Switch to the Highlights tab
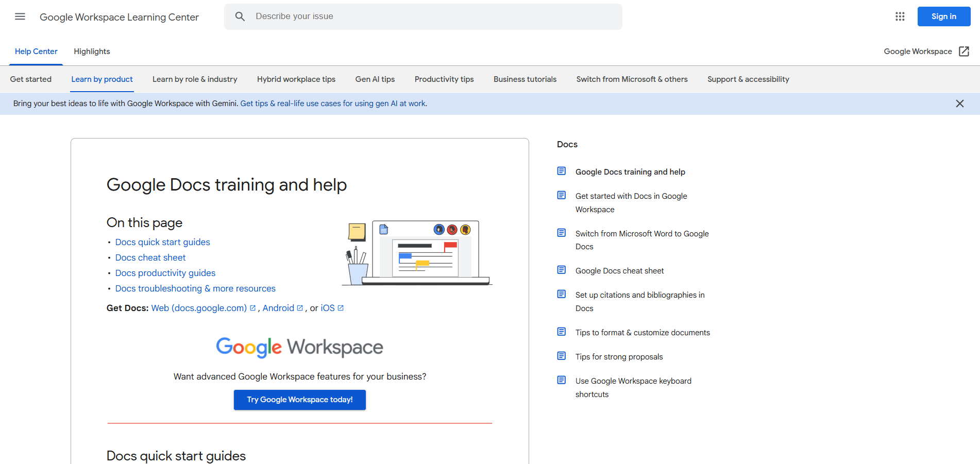 (x=92, y=51)
